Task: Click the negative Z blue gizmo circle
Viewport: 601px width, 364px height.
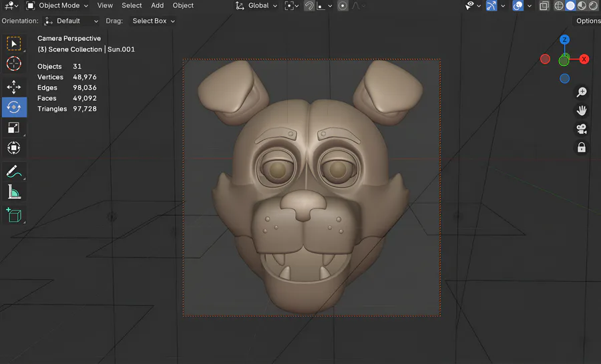Action: (x=564, y=79)
